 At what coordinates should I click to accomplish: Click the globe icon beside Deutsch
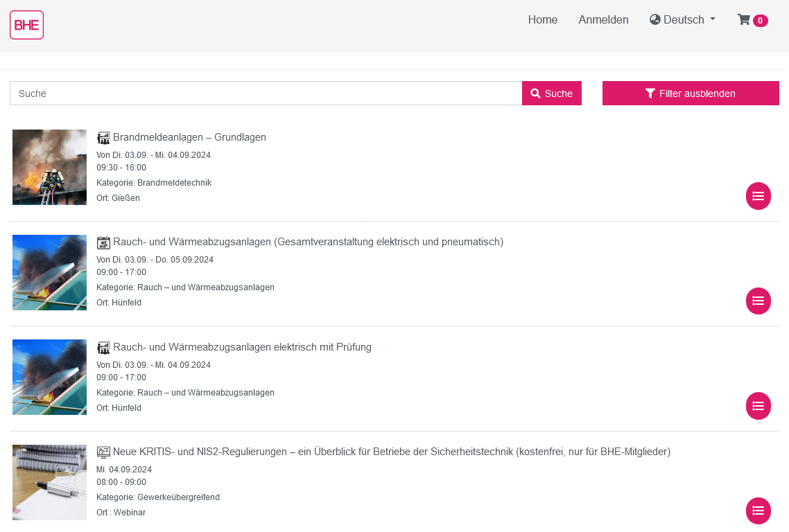click(654, 19)
